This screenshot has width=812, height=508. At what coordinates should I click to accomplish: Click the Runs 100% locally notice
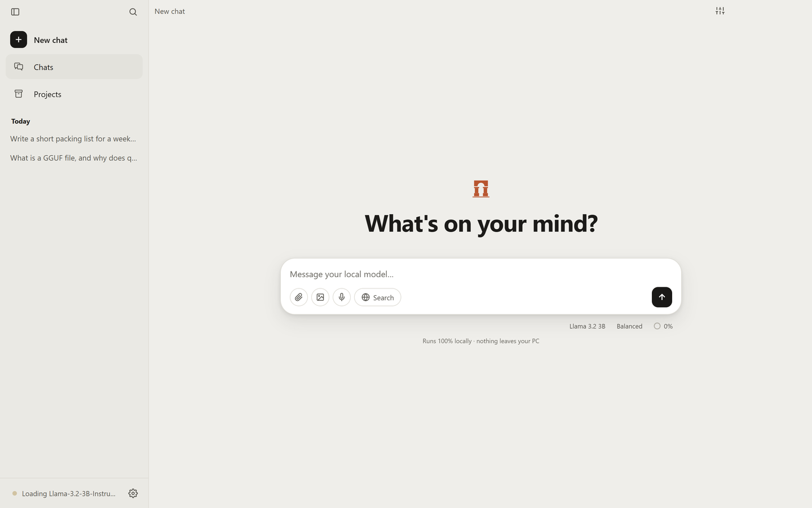coord(481,341)
